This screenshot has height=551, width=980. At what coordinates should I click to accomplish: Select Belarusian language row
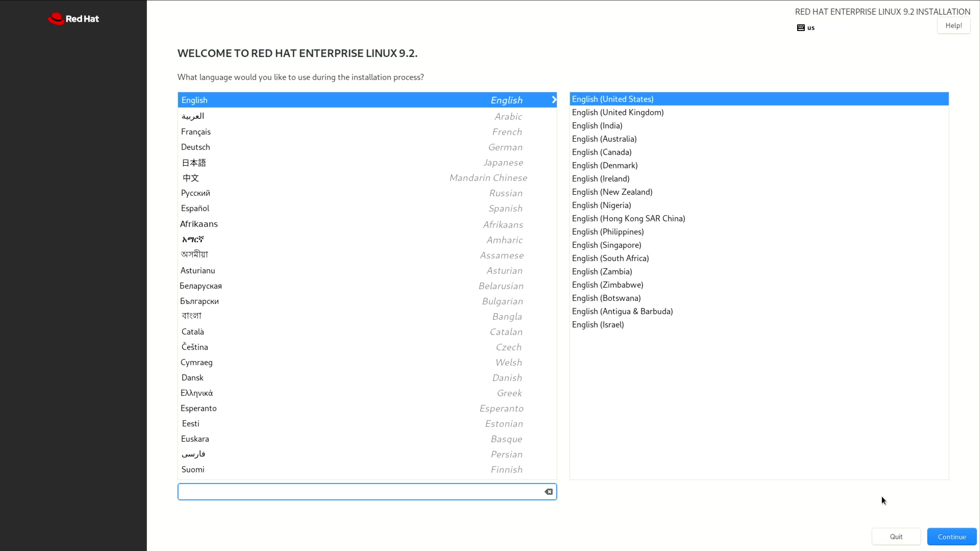click(x=367, y=286)
